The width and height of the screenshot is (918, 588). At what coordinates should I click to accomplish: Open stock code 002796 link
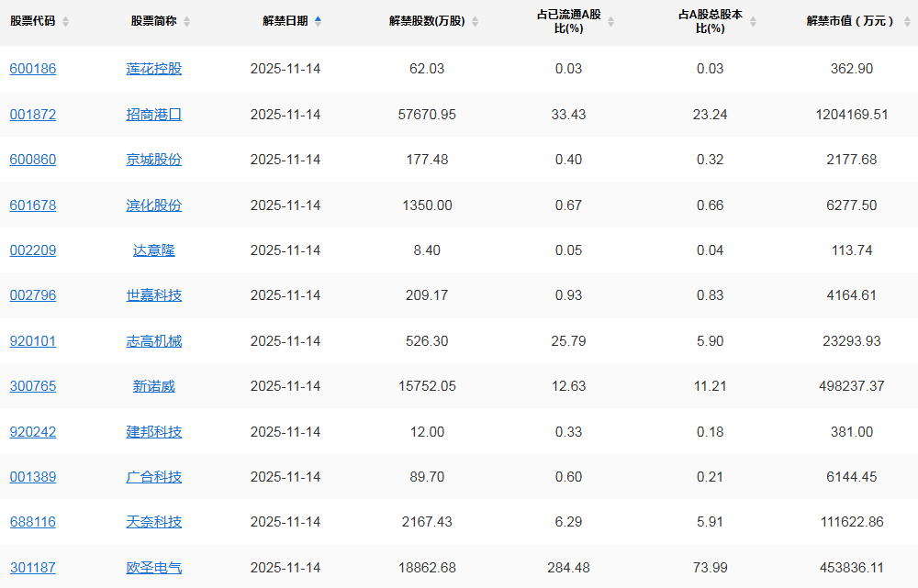[x=33, y=295]
